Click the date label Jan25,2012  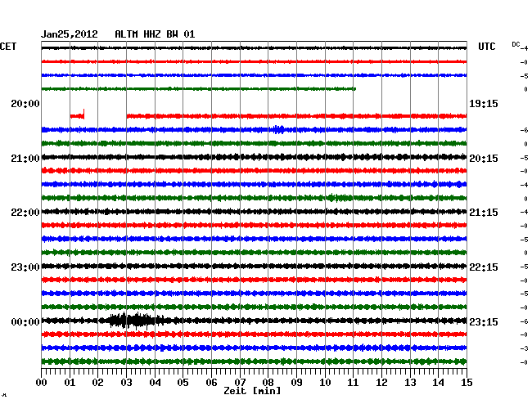click(70, 34)
